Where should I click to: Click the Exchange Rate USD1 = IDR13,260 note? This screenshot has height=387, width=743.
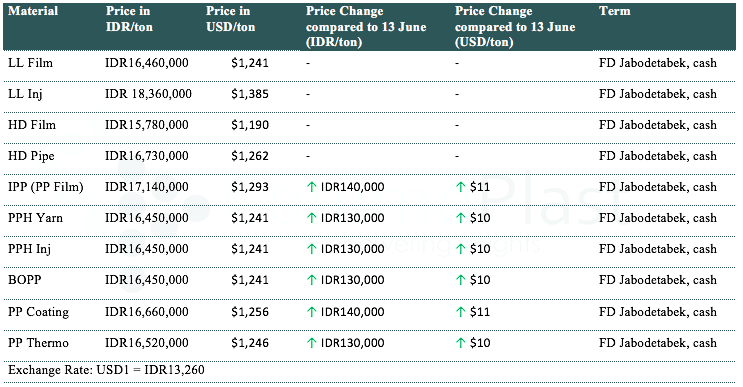[106, 370]
